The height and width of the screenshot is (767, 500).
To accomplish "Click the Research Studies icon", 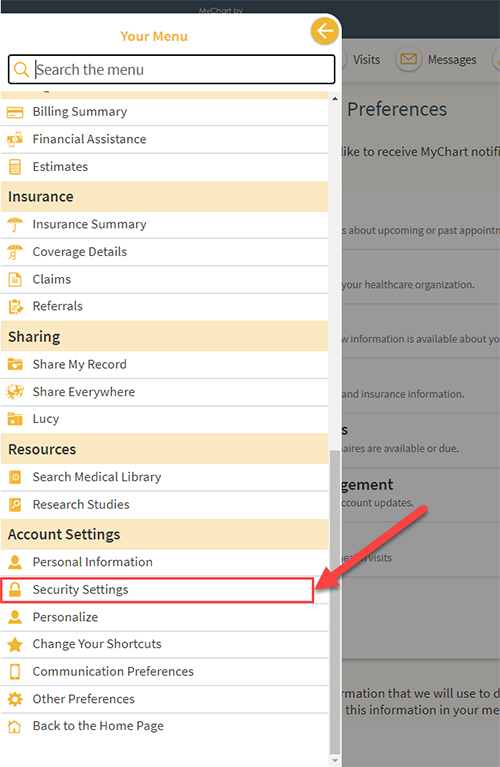I will coord(15,504).
